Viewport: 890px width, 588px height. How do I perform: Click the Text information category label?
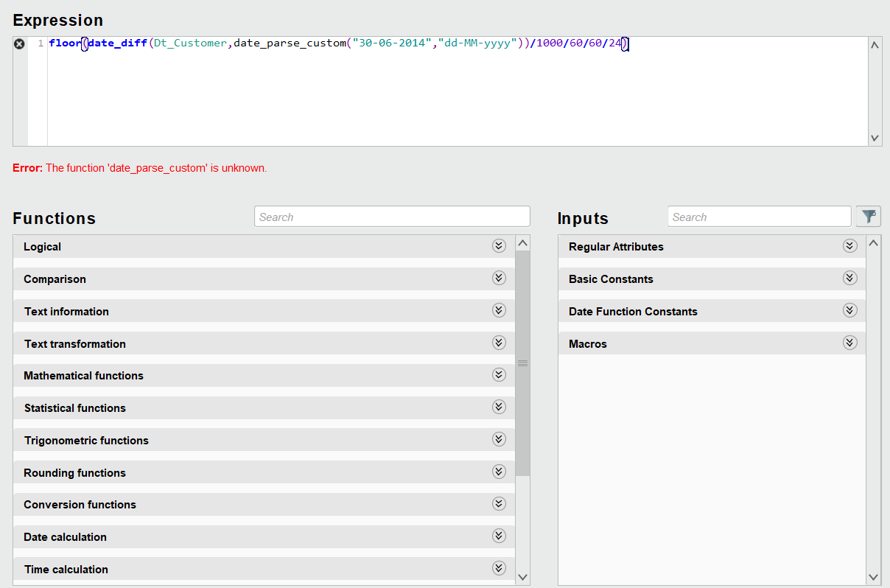coord(66,312)
